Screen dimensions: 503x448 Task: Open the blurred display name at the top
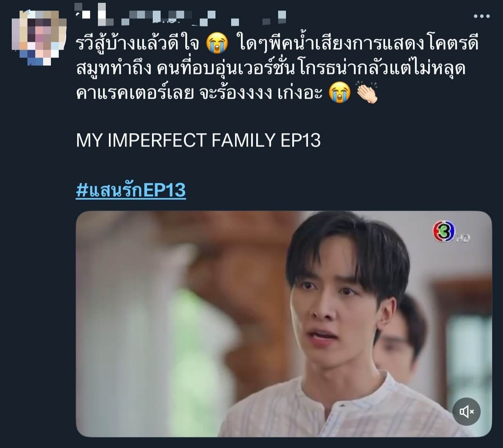(x=181, y=16)
